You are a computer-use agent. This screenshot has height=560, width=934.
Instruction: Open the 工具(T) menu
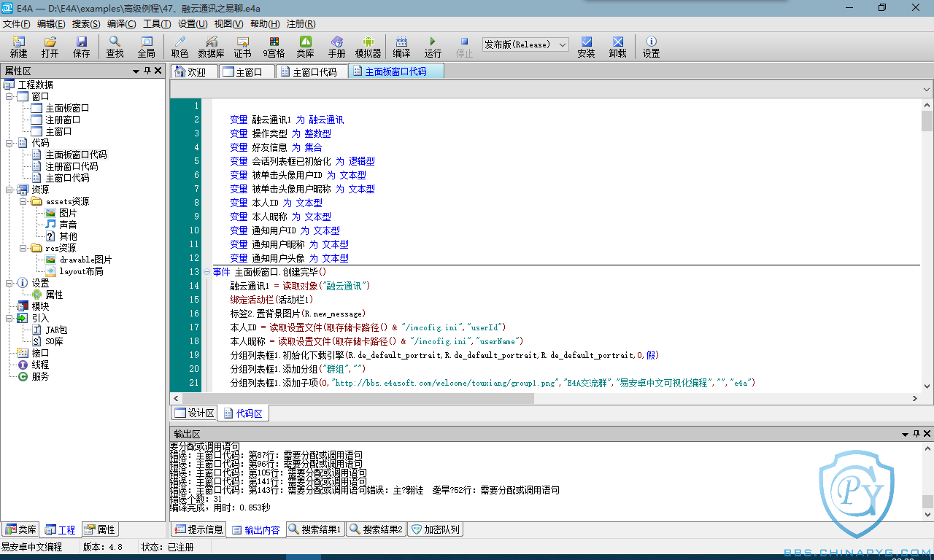(157, 23)
